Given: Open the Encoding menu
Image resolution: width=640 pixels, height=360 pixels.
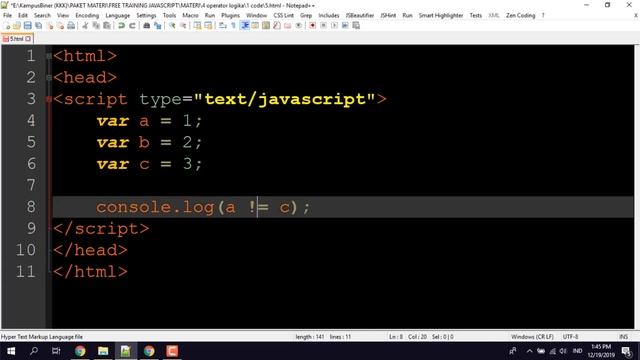Looking at the screenshot, I should 87,15.
